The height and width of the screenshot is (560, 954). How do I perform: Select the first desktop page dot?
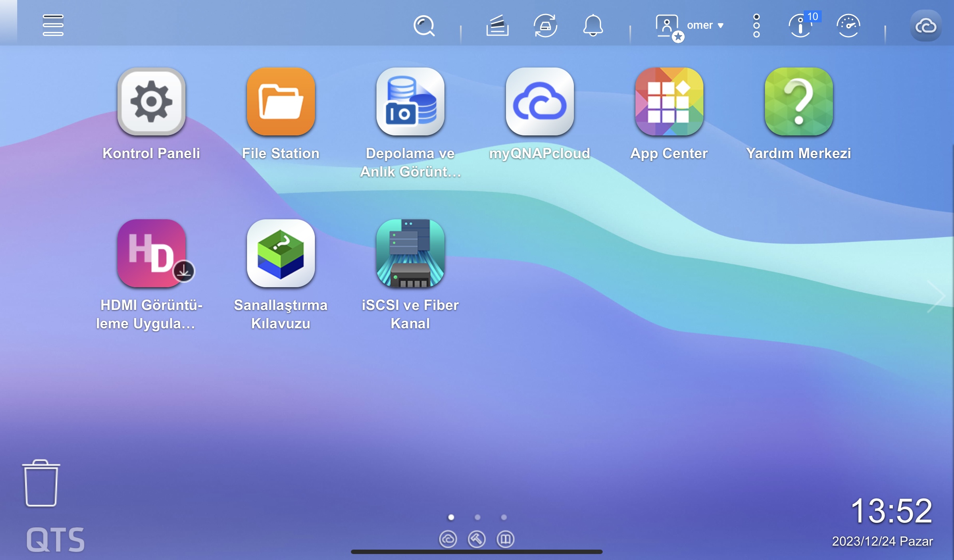pos(451,517)
